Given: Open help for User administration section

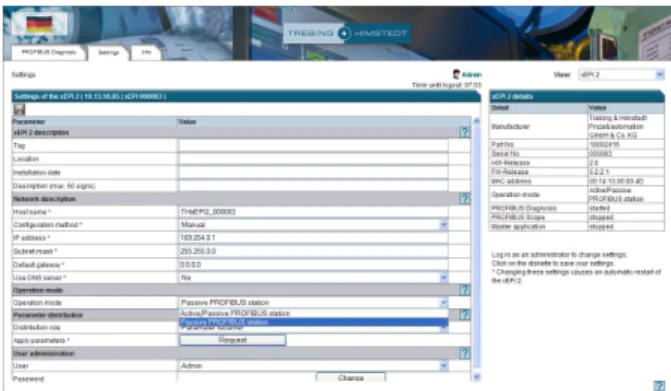Looking at the screenshot, I should (464, 353).
